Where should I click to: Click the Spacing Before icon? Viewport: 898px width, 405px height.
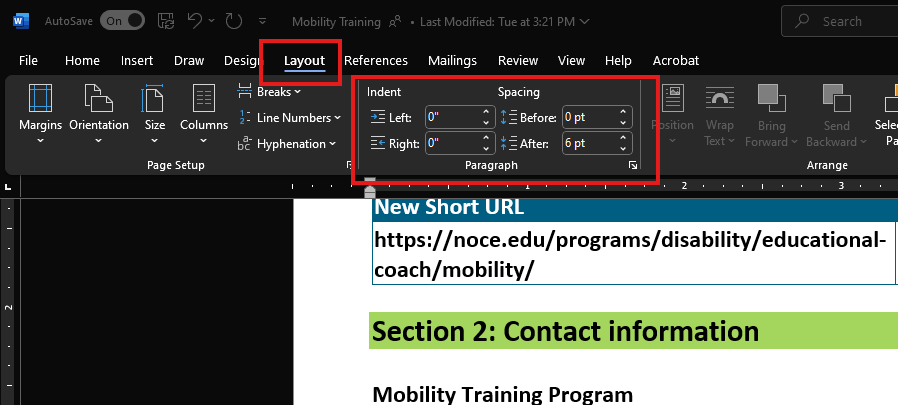(x=509, y=117)
